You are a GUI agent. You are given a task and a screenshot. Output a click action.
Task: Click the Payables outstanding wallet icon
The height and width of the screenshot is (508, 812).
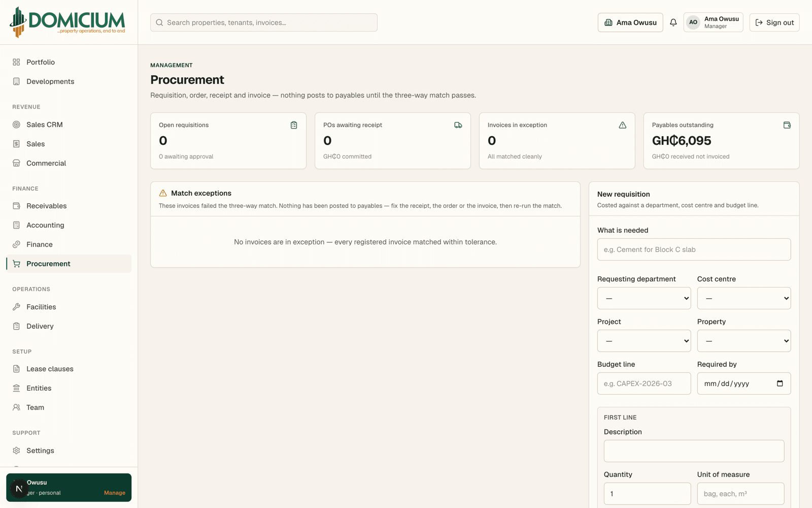click(787, 125)
